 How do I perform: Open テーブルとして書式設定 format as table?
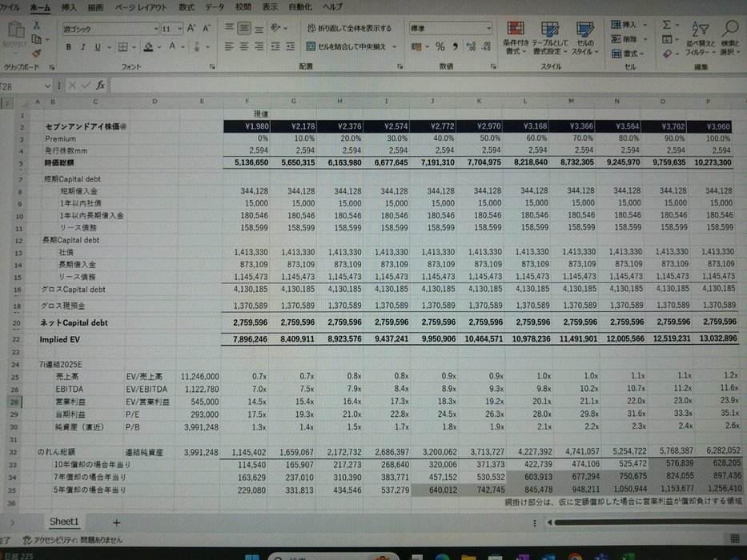[x=550, y=38]
